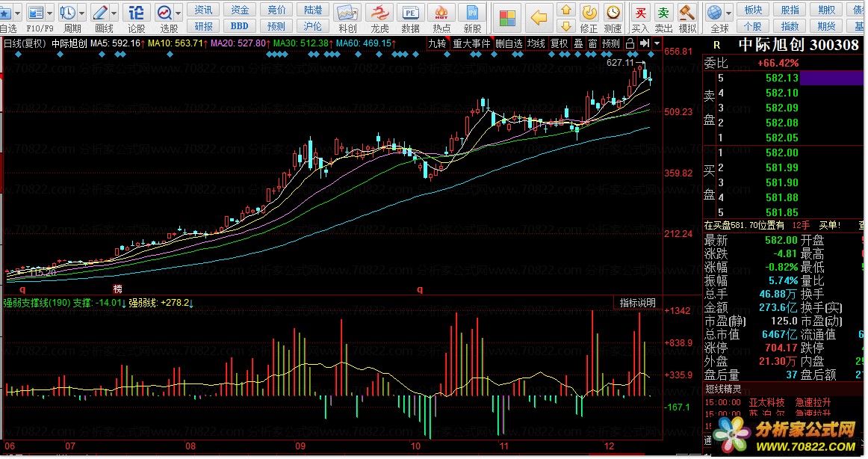The width and height of the screenshot is (868, 459).
Task: Select the 板块 sector tab
Action: [754, 10]
